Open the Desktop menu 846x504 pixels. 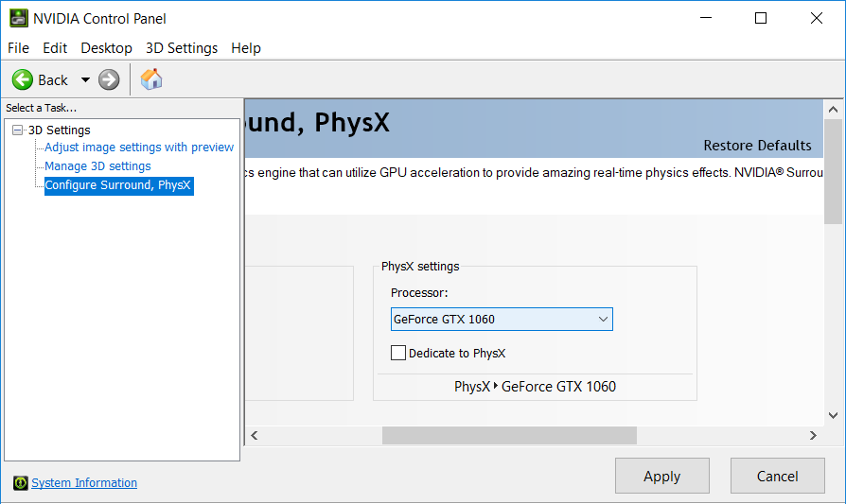(106, 48)
